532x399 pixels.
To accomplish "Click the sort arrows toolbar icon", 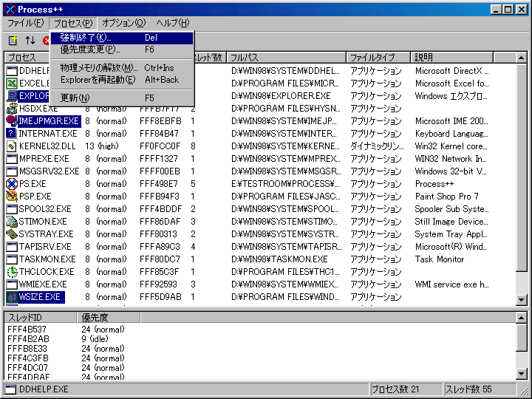I will 30,41.
